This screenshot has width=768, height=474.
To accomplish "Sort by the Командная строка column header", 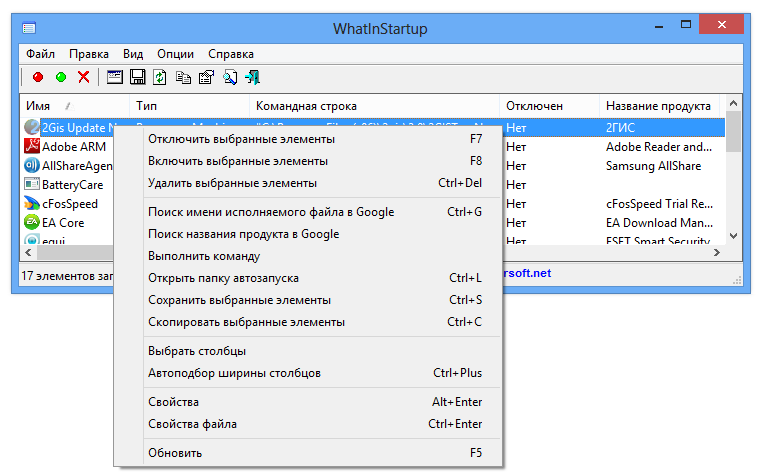I will point(375,106).
